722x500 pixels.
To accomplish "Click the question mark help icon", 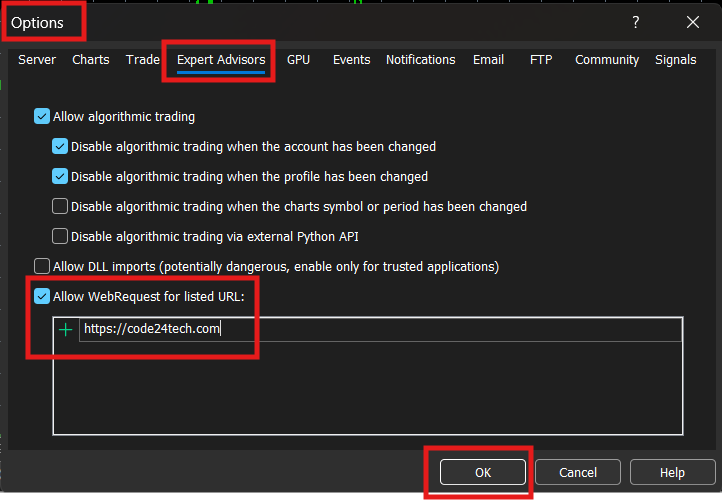I will click(x=636, y=22).
